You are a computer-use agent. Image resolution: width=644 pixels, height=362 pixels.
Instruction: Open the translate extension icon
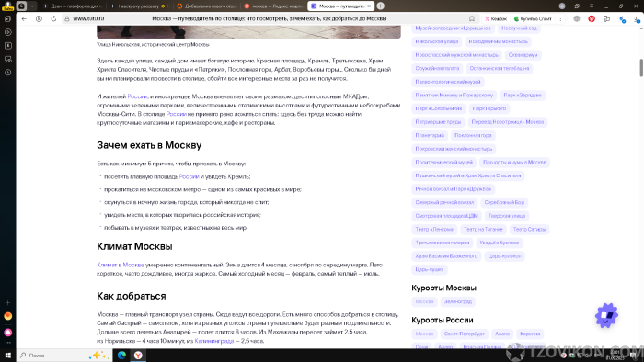(x=622, y=19)
